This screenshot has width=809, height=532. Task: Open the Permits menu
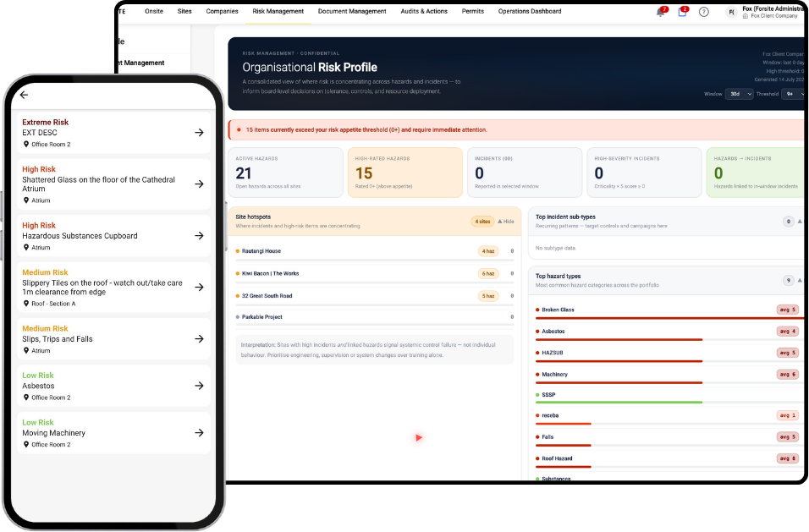click(472, 11)
